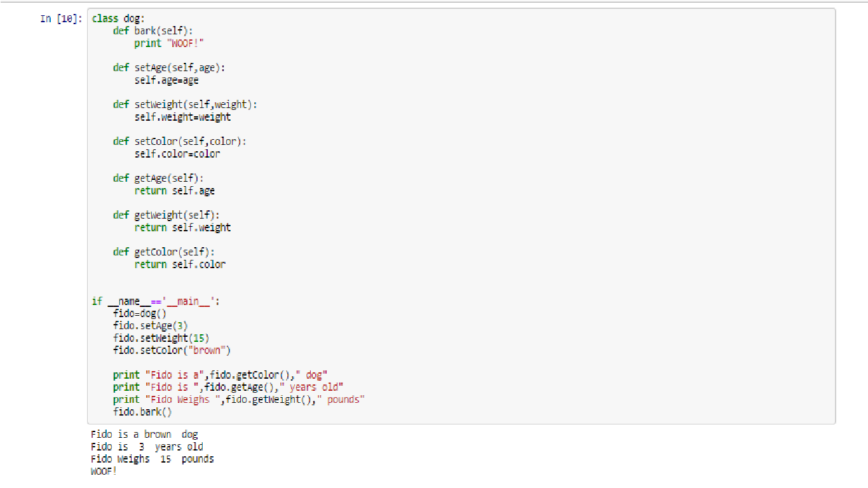Click the if __name__=='__main__' line
The height and width of the screenshot is (488, 868).
pos(156,301)
